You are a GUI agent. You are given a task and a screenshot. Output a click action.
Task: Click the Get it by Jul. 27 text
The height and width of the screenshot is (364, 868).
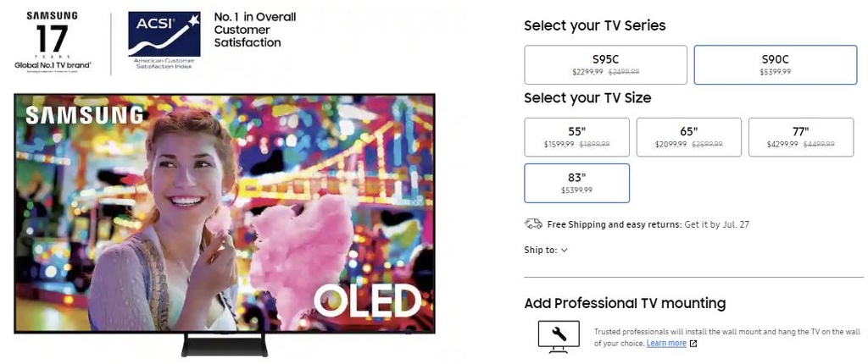tap(717, 224)
